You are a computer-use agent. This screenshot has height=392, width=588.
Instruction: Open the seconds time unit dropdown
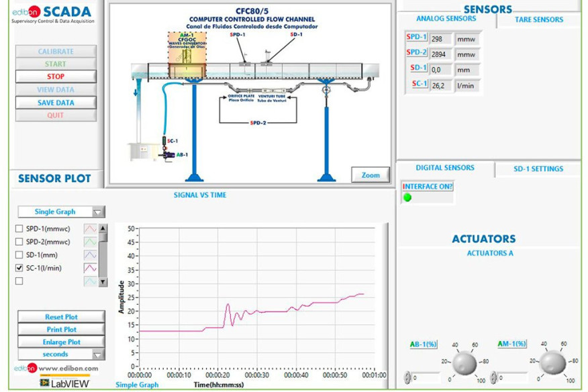click(x=61, y=354)
